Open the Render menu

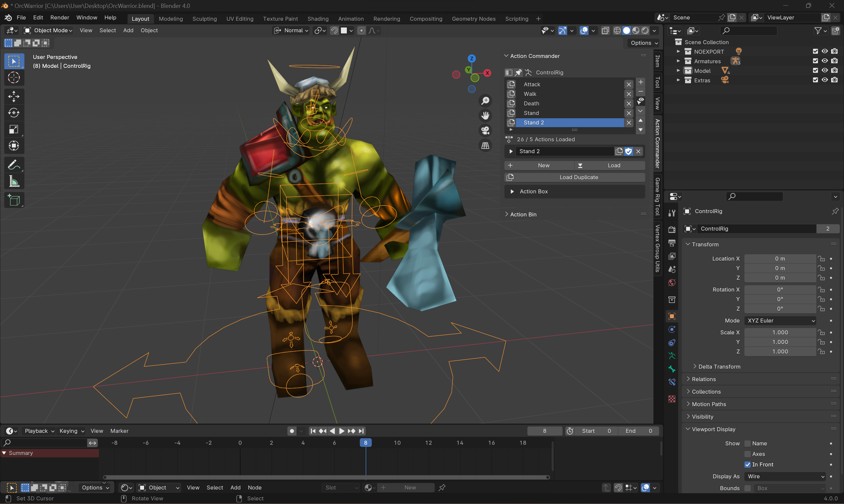click(x=59, y=17)
